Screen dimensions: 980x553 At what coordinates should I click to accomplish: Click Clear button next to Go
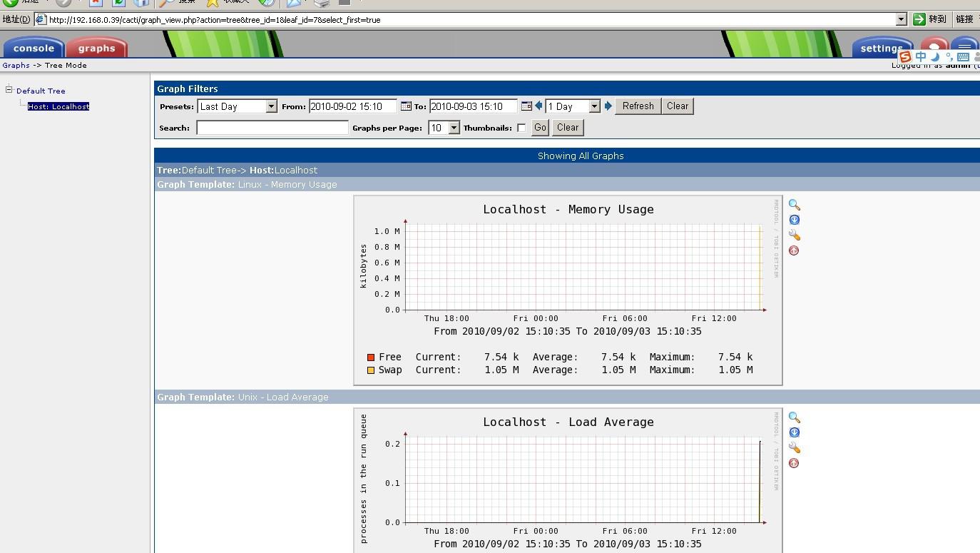point(568,128)
